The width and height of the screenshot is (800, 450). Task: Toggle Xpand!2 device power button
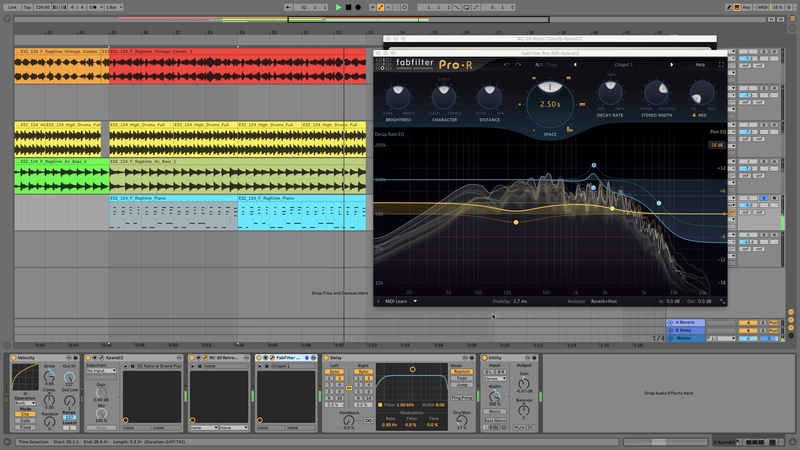tap(88, 358)
